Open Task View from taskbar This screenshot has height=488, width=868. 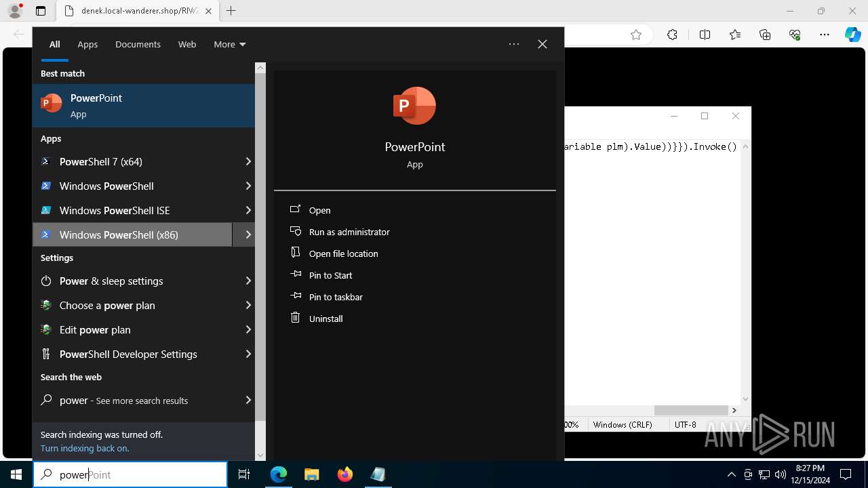tap(244, 474)
